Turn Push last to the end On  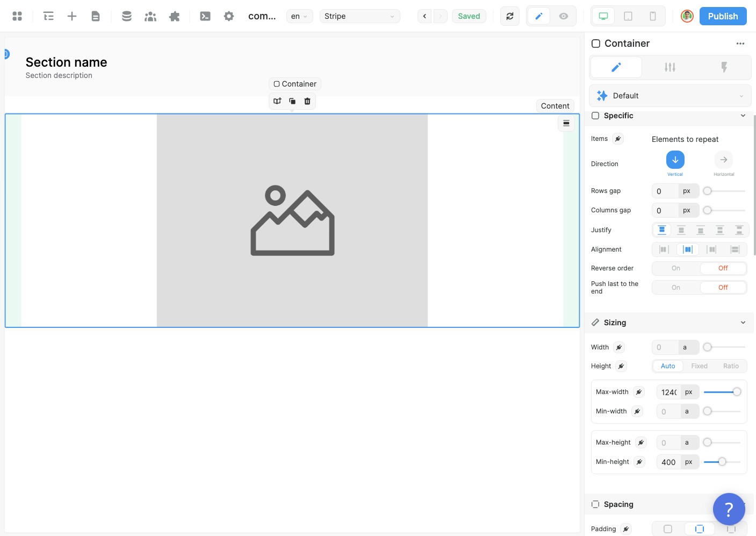pyautogui.click(x=675, y=288)
